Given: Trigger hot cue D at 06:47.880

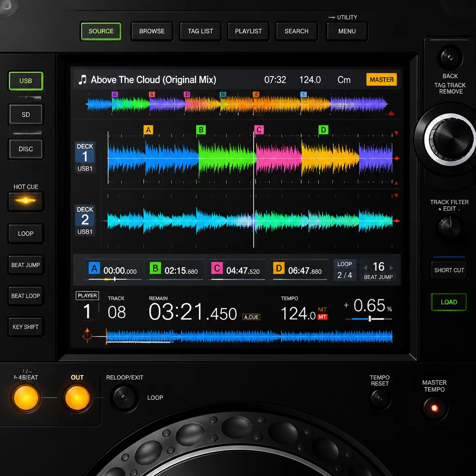Looking at the screenshot, I should [298, 270].
